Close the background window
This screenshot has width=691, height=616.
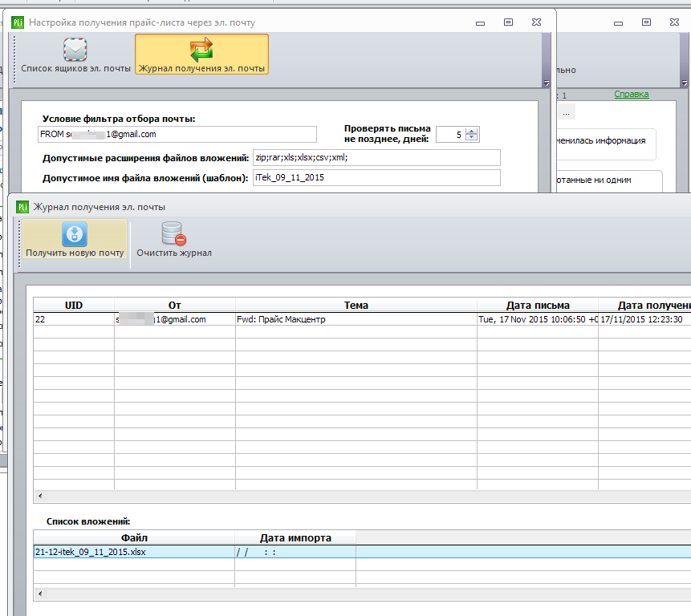click(674, 22)
